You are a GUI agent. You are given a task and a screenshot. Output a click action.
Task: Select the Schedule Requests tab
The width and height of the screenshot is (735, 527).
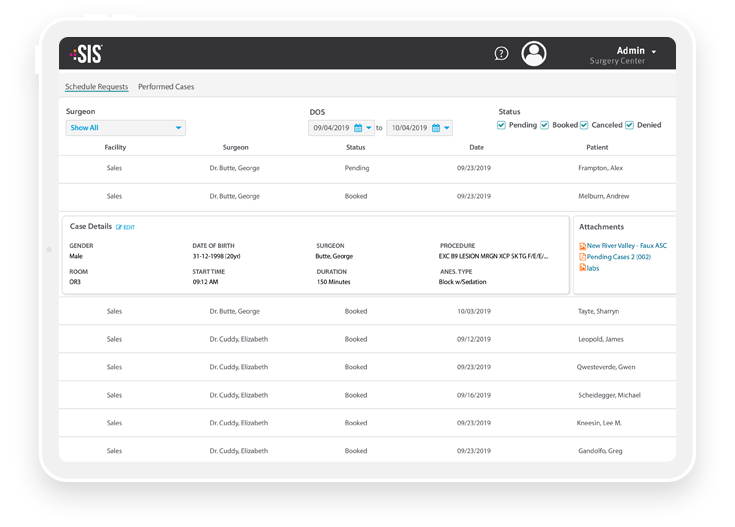[97, 87]
